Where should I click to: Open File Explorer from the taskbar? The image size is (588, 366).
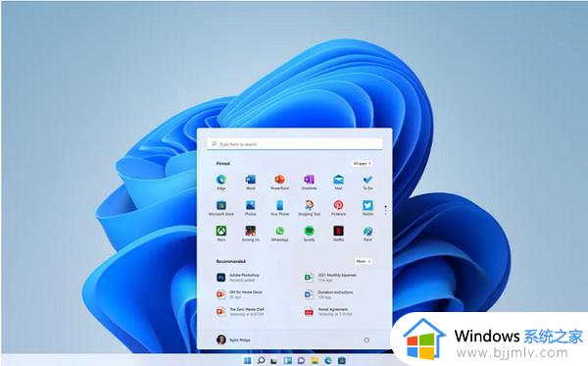[x=315, y=361]
